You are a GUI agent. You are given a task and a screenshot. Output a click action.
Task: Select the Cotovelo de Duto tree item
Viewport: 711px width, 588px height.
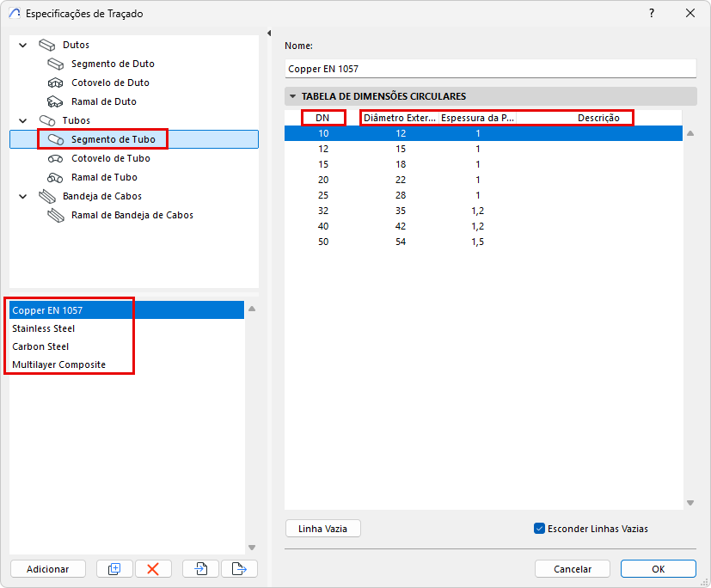[110, 83]
